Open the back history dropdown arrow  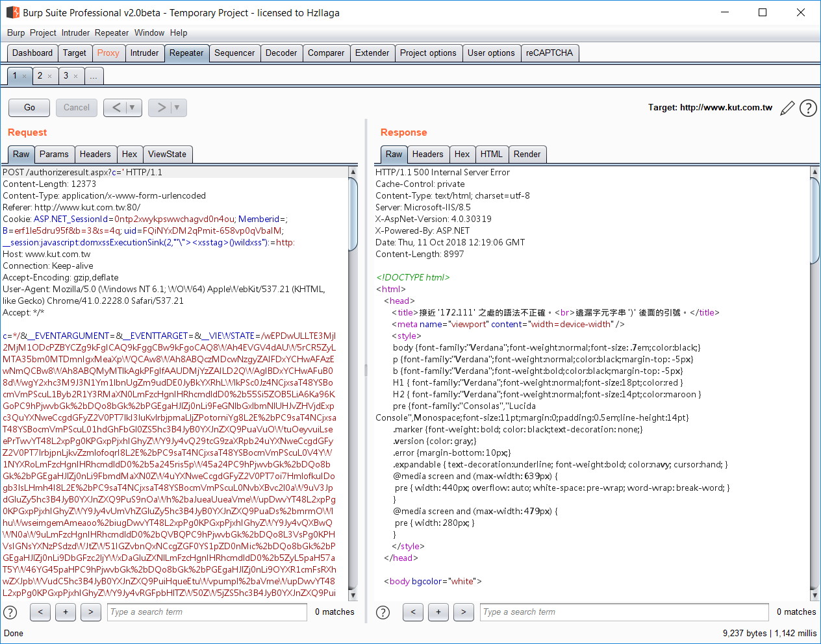point(133,107)
